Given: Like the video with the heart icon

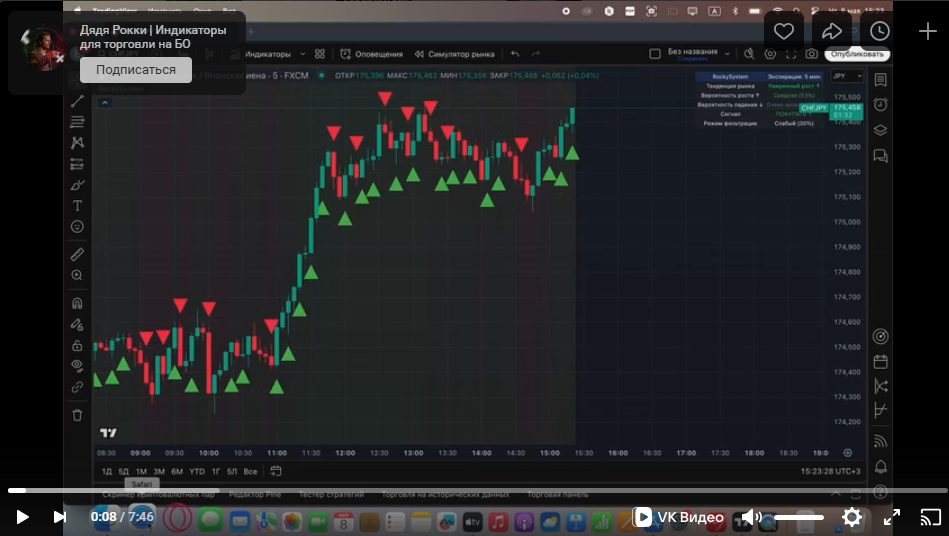Looking at the screenshot, I should (784, 31).
